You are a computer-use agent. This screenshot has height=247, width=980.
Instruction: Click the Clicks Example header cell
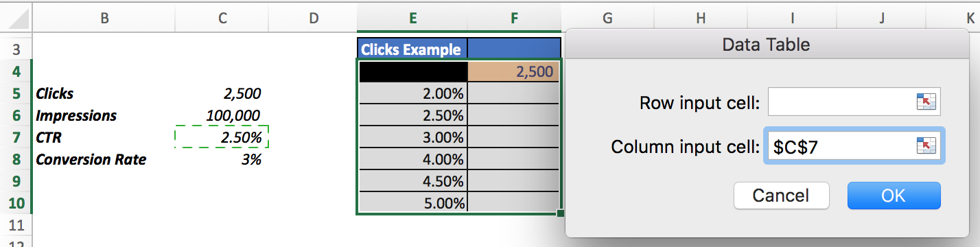412,49
